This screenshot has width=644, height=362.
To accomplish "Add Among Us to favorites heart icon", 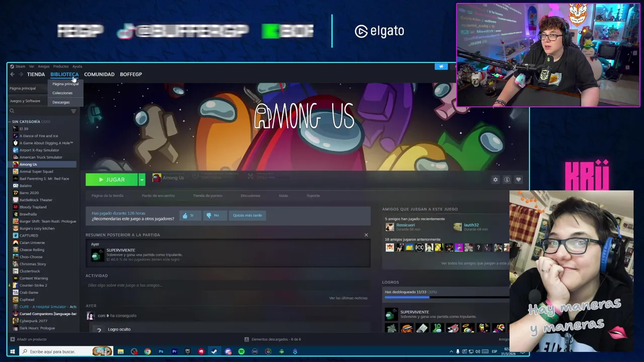I will [518, 179].
